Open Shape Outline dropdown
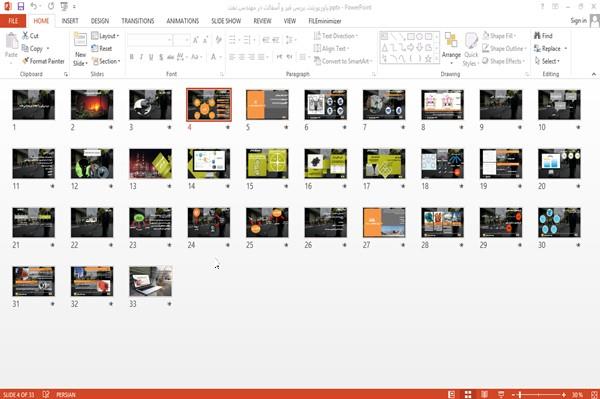This screenshot has width=600, height=399. tap(504, 48)
